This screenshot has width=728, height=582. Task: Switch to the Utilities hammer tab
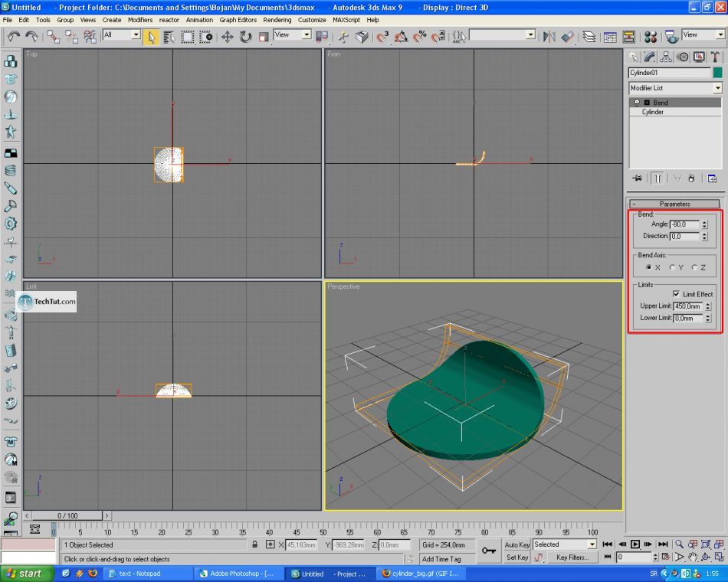pyautogui.click(x=715, y=57)
